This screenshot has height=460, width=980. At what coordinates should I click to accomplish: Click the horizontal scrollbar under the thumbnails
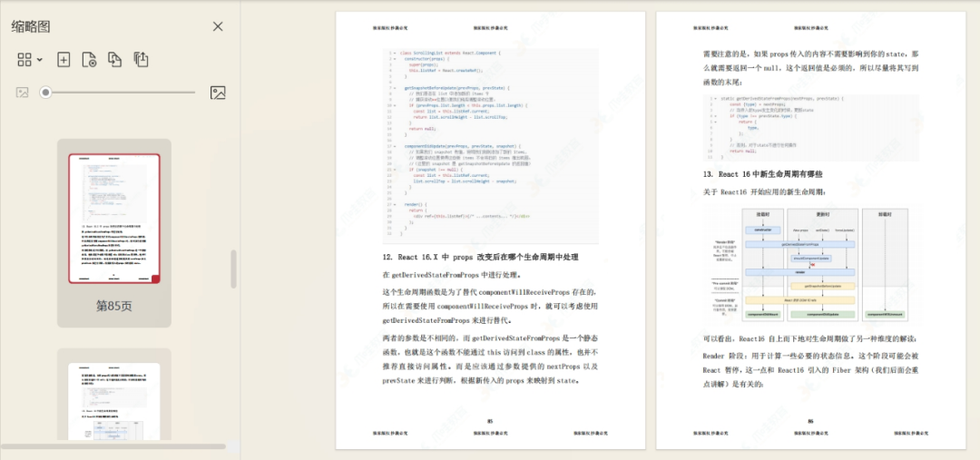[113, 446]
